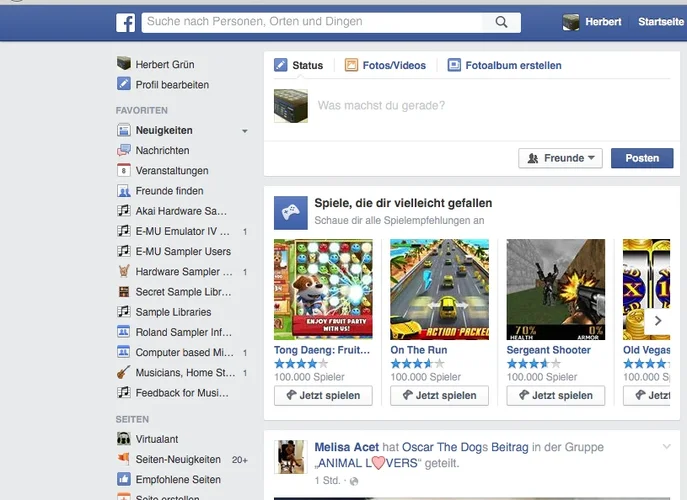The image size is (687, 500).
Task: Open the On The Run title link
Action: click(x=418, y=350)
